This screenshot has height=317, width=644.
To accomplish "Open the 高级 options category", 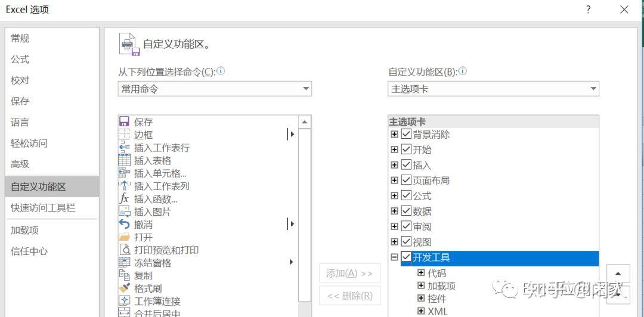I will [x=52, y=164].
